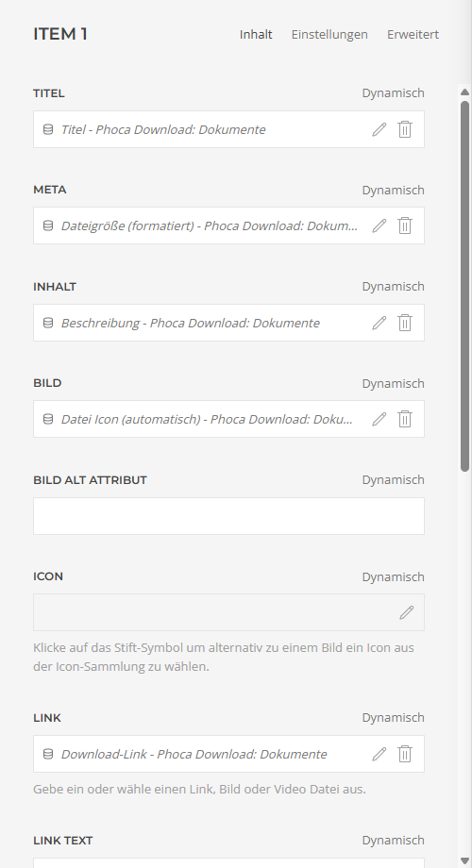Click the database icon in Bild field
This screenshot has width=472, height=868.
pos(48,419)
